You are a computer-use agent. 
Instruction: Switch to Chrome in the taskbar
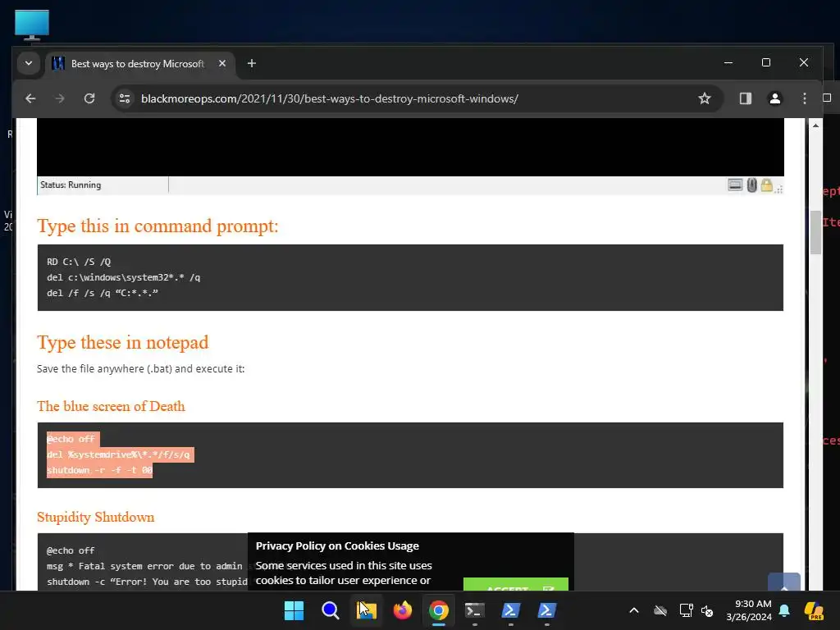pyautogui.click(x=438, y=610)
